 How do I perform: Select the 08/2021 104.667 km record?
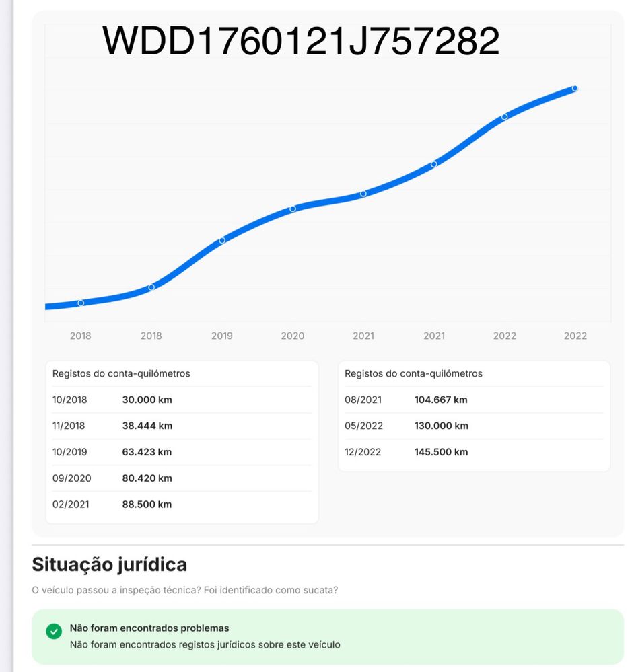[x=474, y=400]
